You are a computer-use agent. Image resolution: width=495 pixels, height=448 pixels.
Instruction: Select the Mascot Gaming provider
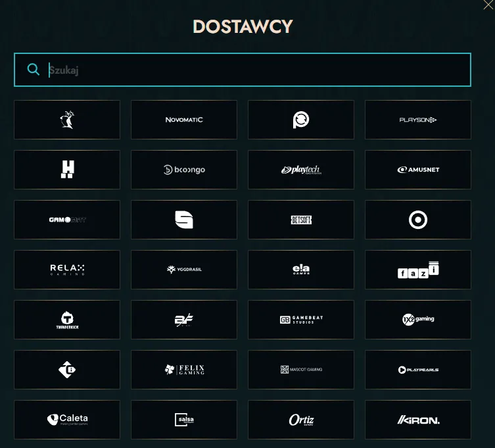pos(301,369)
